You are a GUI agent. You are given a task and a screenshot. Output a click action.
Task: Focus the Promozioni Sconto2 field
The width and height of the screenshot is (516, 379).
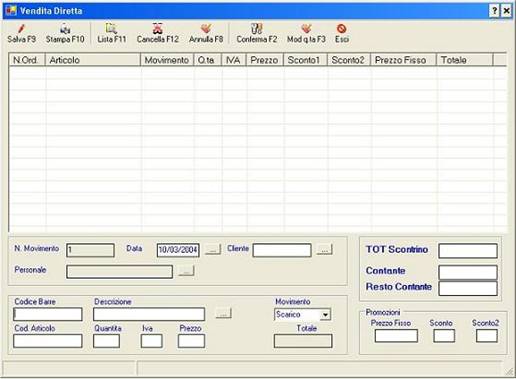coord(487,336)
